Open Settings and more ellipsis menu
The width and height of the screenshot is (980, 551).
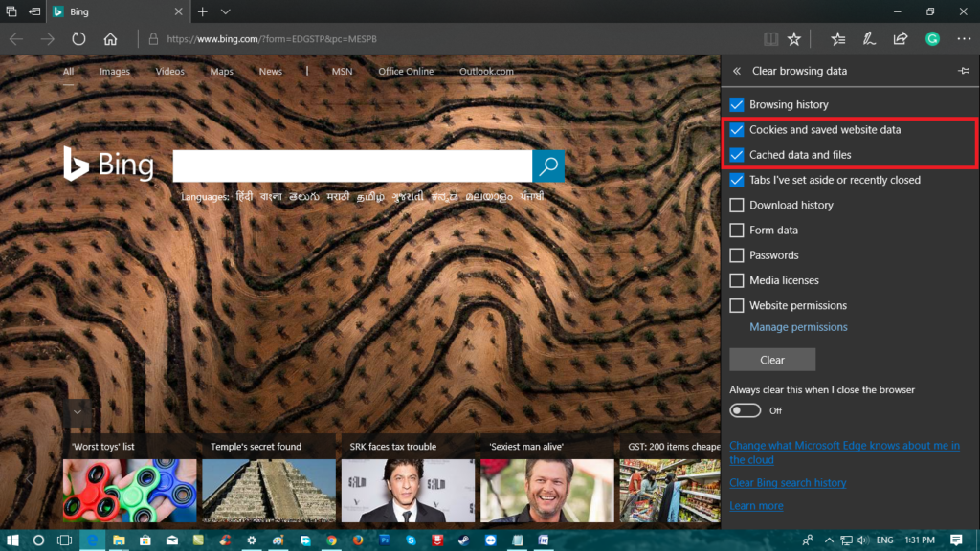964,38
